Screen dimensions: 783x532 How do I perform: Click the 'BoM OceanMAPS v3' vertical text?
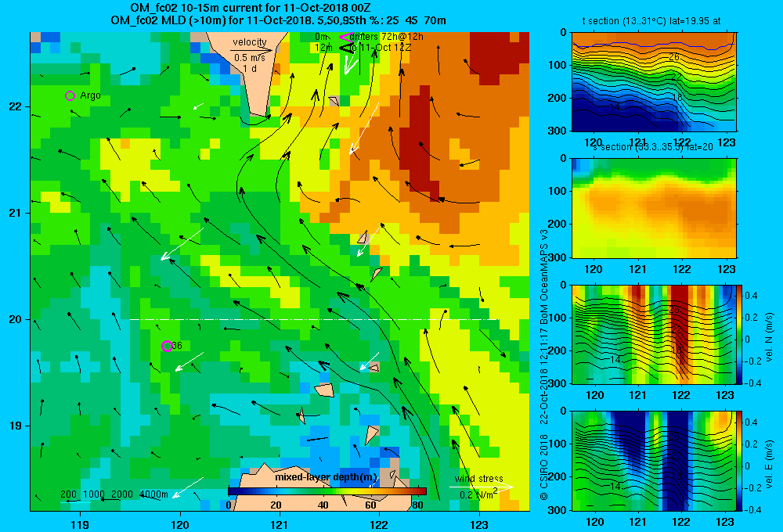[544, 279]
